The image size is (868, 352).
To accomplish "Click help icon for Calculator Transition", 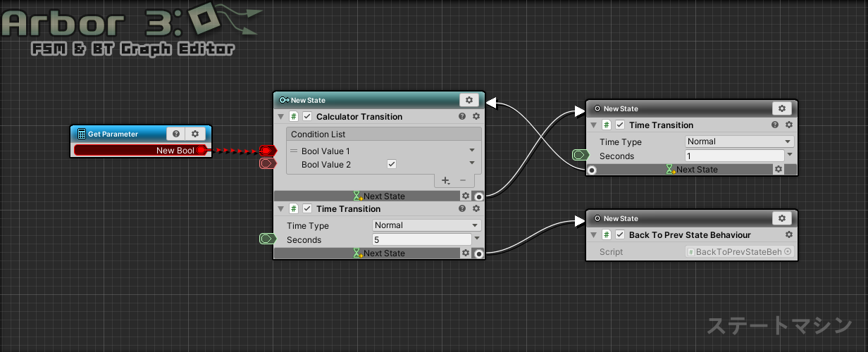I will (462, 117).
